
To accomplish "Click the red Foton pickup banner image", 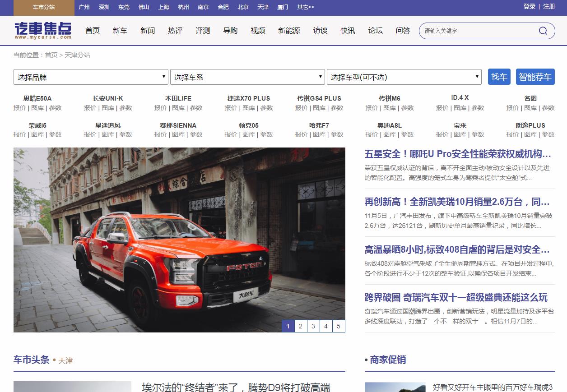I will (179, 240).
